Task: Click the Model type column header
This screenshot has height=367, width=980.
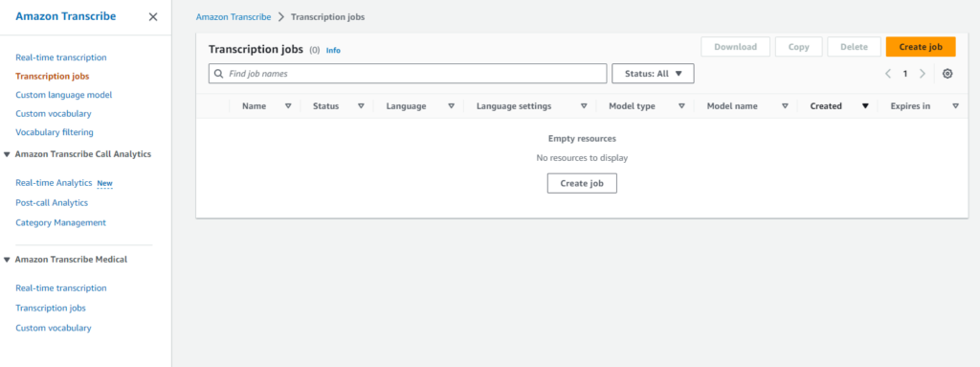Action: coord(632,106)
